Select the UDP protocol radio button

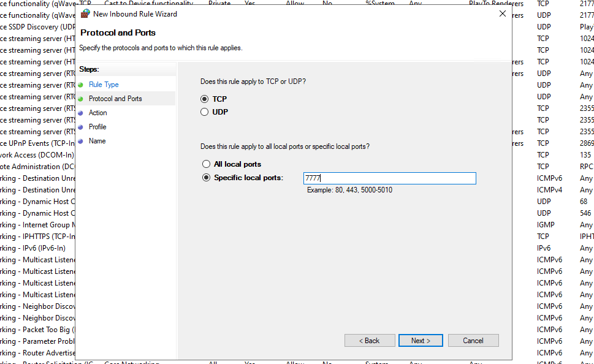pyautogui.click(x=205, y=112)
